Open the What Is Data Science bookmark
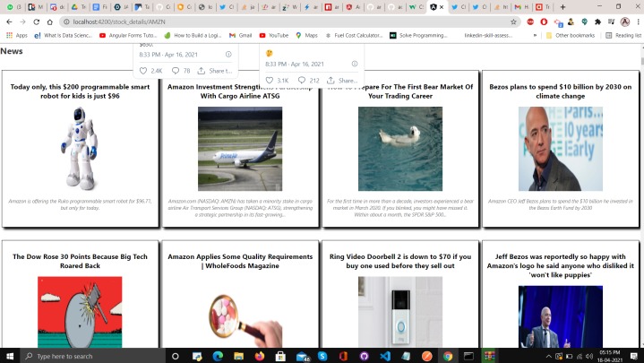644x363 pixels. (63, 35)
